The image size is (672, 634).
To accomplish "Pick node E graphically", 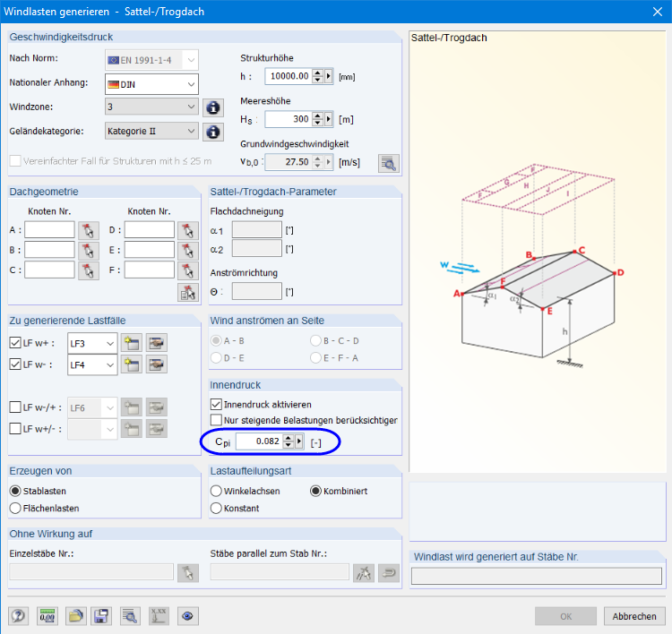I will tap(188, 251).
